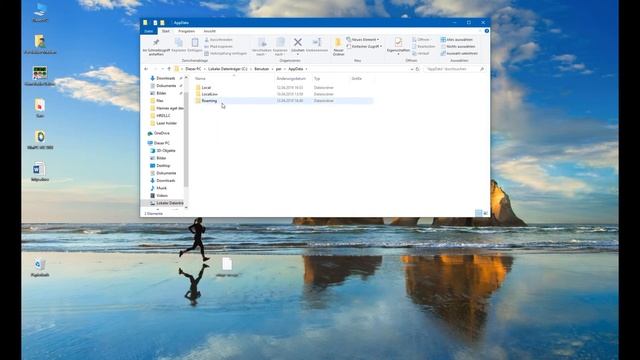Click the Umbenennen icon

[x=317, y=42]
